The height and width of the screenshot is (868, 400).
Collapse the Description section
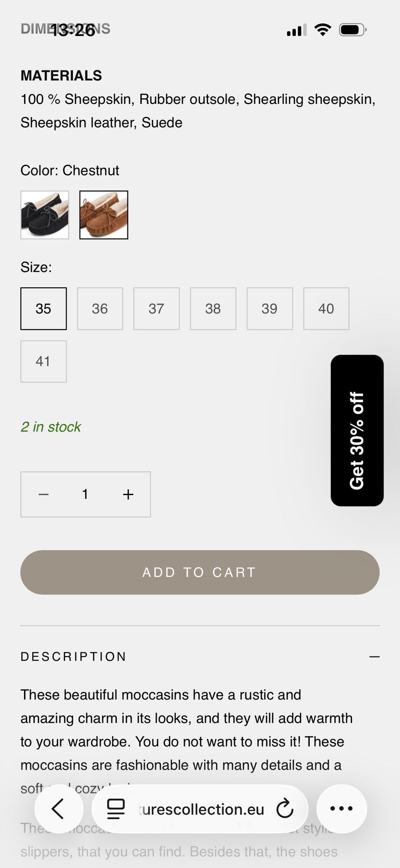click(374, 657)
